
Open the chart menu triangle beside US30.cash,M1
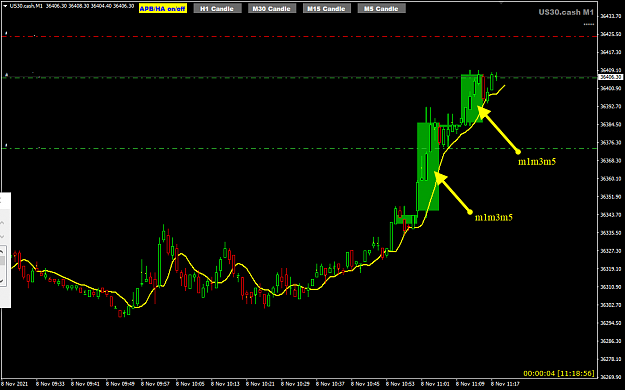click(x=5, y=6)
